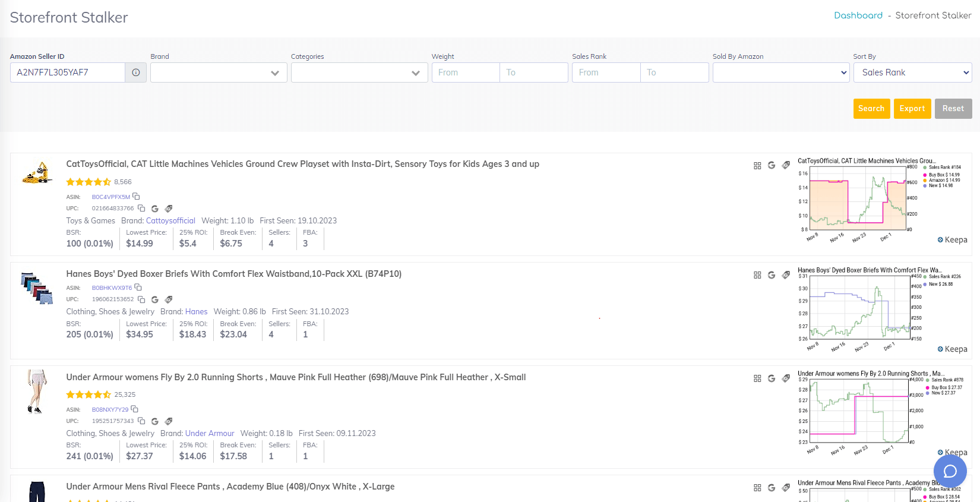Click right-side Google icon on Under Armour Fleece Pants row

tap(772, 488)
